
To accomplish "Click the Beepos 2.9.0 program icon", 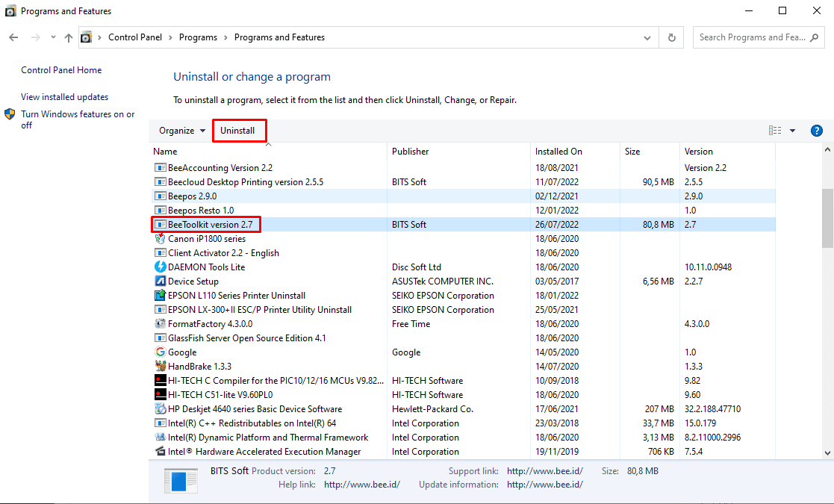I will point(160,196).
